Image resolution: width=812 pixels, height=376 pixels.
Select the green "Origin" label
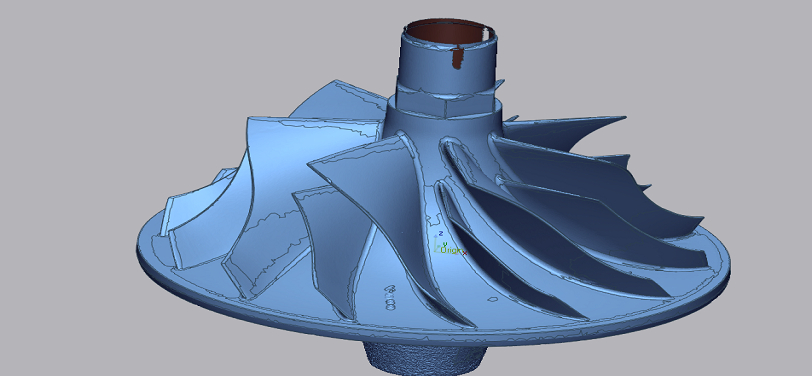(x=452, y=251)
